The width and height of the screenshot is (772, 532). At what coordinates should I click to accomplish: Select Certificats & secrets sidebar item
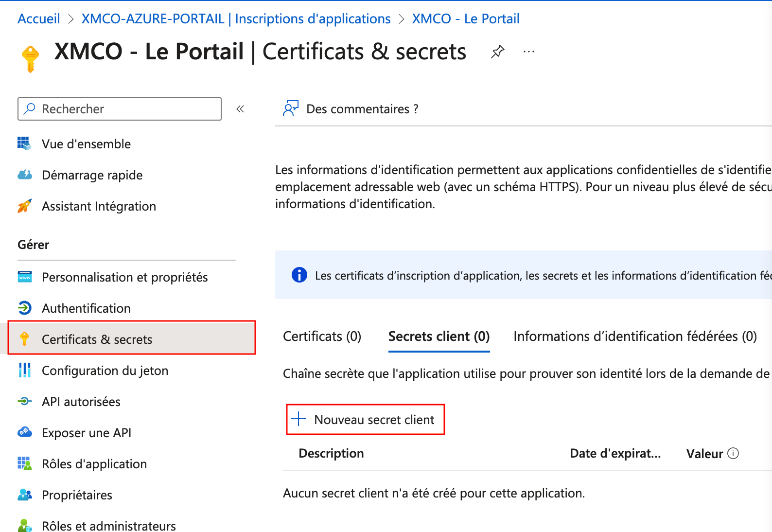[97, 339]
